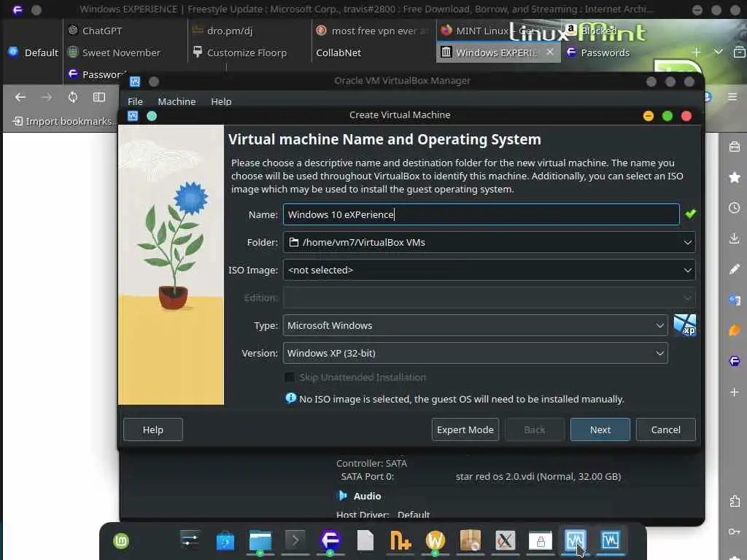Click the star red os 2.0.vdi entry
The width and height of the screenshot is (747, 560).
coord(538,476)
